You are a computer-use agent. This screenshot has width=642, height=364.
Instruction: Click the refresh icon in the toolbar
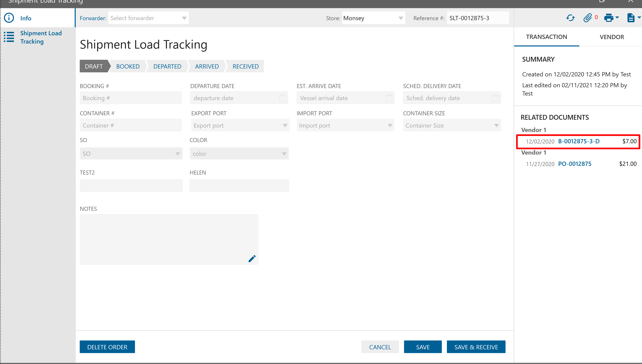[570, 18]
